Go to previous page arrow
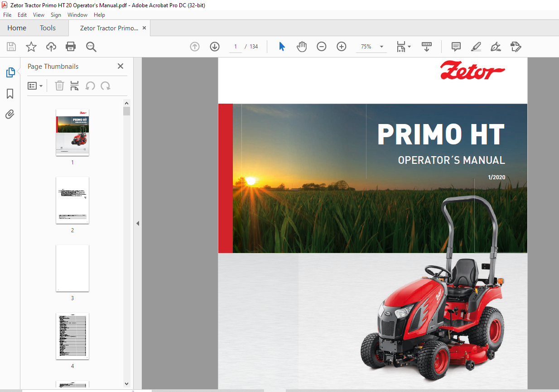Screen dimensions: 559x392 click(195, 47)
